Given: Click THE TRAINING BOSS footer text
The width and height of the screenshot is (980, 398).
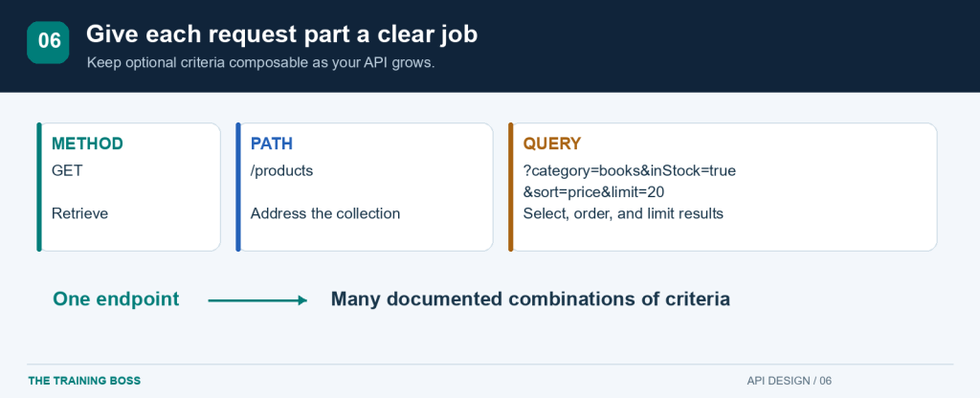Looking at the screenshot, I should point(84,381).
